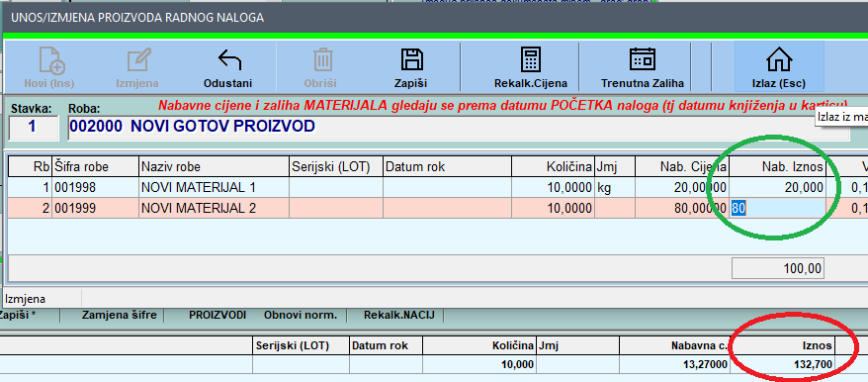Click the Nab. Cijena column header

[682, 167]
